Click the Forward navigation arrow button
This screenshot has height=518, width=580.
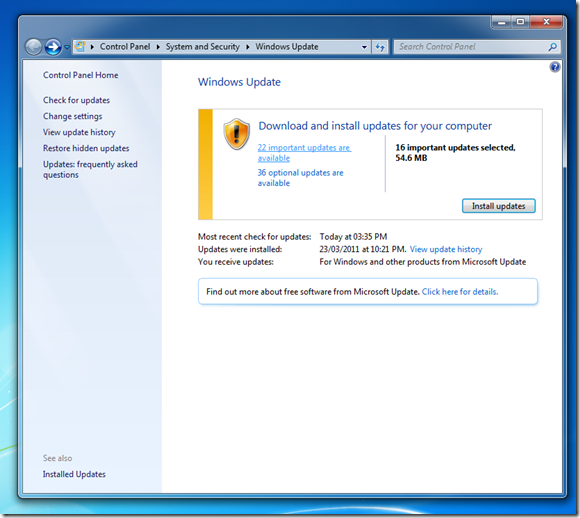[x=53, y=47]
